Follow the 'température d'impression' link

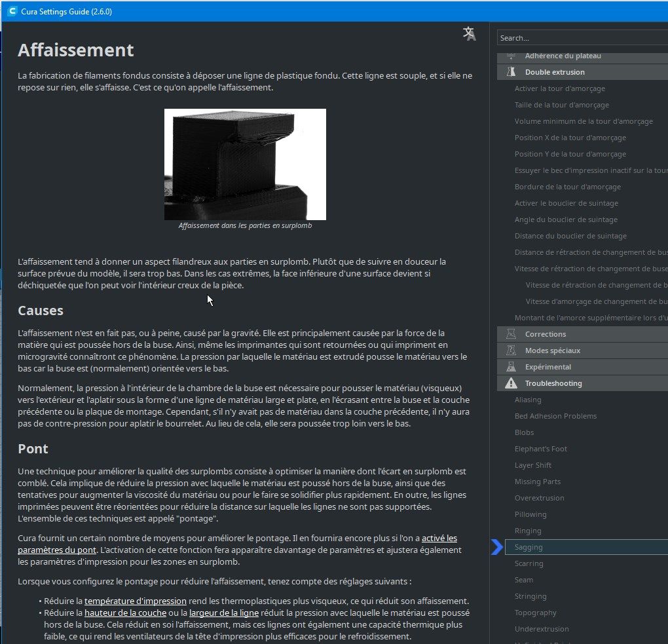click(136, 601)
